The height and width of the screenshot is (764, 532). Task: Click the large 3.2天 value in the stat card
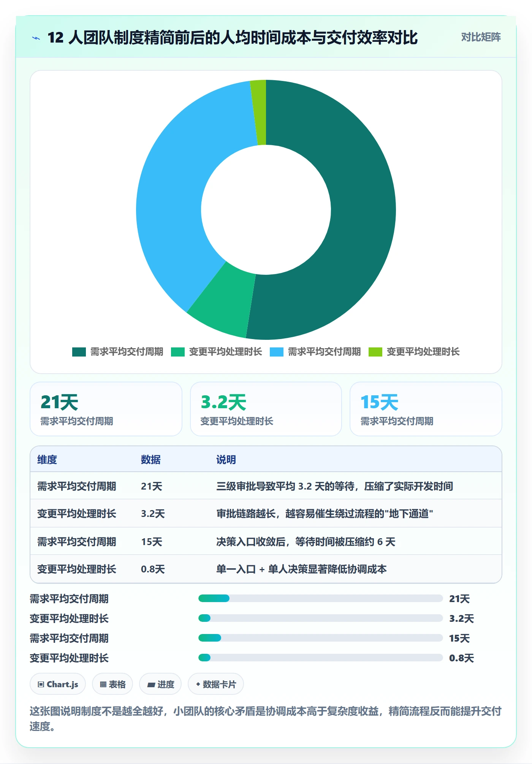coord(223,402)
